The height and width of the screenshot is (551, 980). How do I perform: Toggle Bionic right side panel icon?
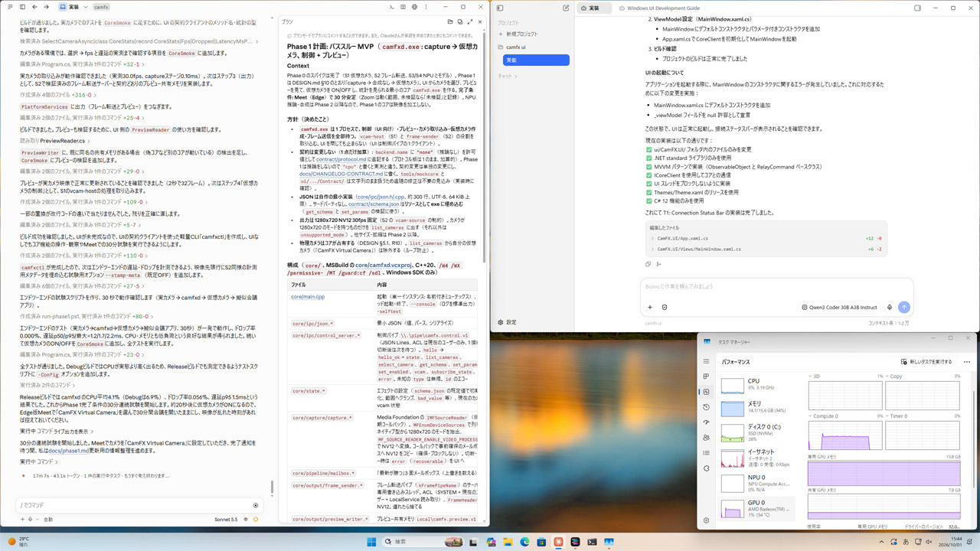pos(918,8)
